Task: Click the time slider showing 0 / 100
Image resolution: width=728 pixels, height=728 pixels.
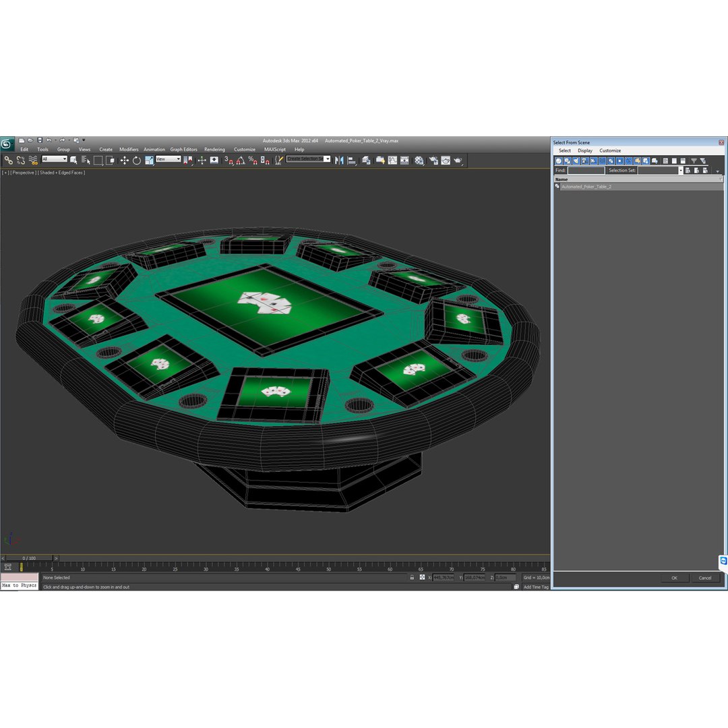Action: tap(29, 558)
